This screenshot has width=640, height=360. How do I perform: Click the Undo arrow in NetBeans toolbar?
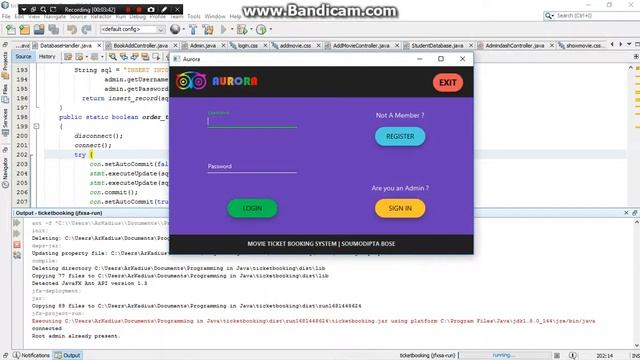(x=72, y=29)
